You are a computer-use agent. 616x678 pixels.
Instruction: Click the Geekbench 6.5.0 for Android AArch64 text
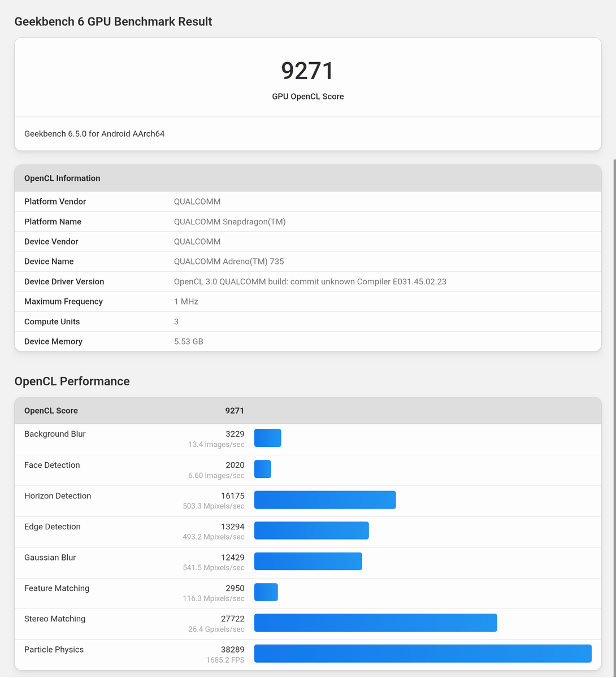pyautogui.click(x=94, y=134)
